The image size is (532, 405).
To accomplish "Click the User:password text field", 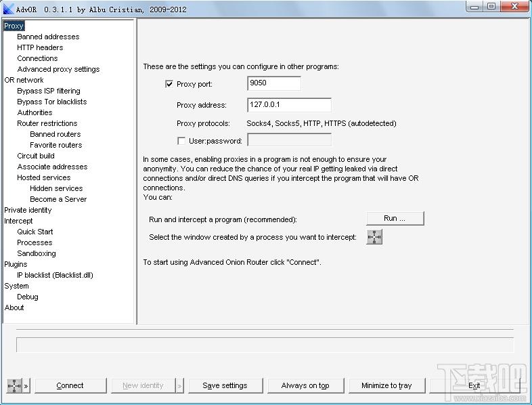I will click(x=289, y=140).
